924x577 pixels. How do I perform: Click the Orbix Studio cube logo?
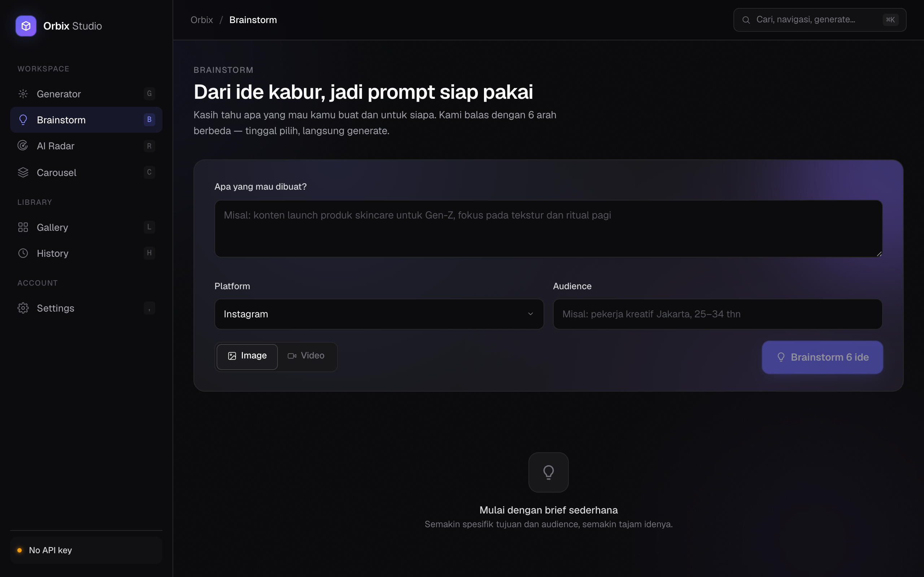[26, 26]
